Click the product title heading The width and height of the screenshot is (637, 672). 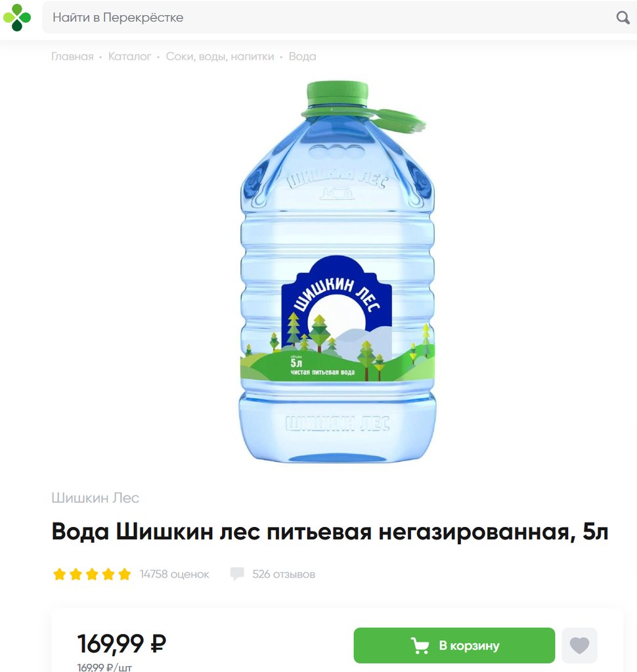[330, 532]
